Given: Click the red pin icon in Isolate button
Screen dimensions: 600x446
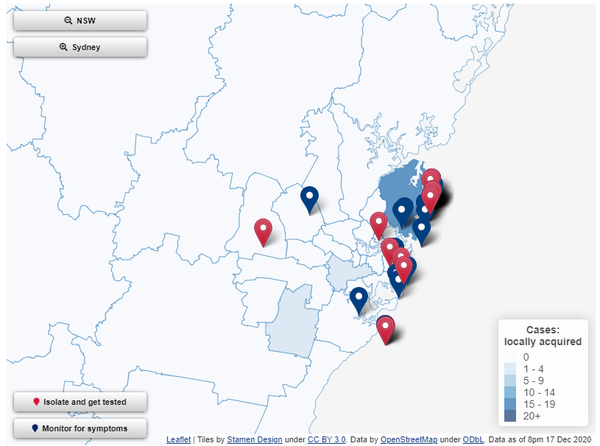Looking at the screenshot, I should [x=36, y=402].
